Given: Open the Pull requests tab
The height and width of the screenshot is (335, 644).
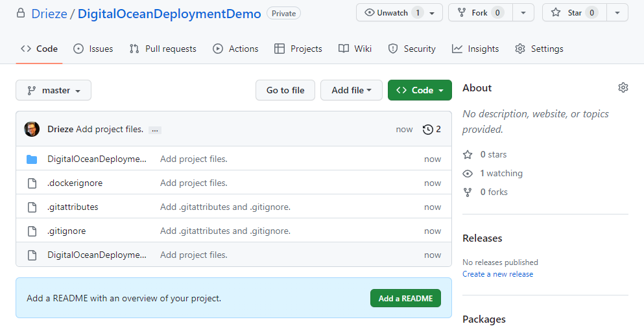Looking at the screenshot, I should click(163, 49).
